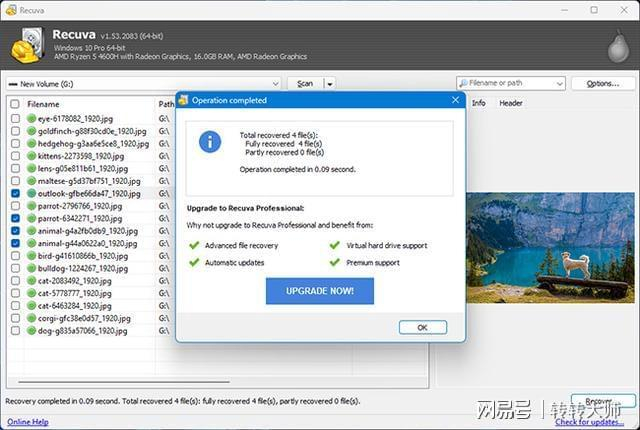Uncheck the outlook-gfbe66da47_1920.jpg checkbox
This screenshot has height=430, width=640.
15,193
